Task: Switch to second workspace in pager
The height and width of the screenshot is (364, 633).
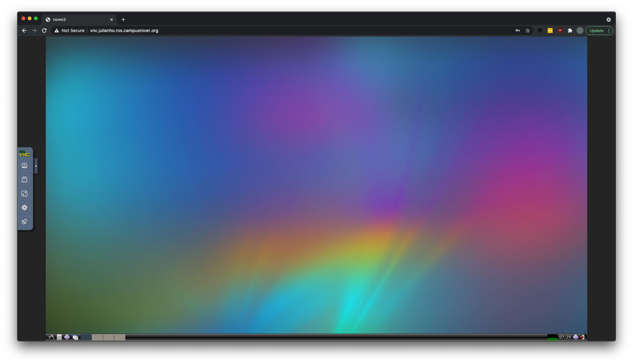Action: pos(97,337)
